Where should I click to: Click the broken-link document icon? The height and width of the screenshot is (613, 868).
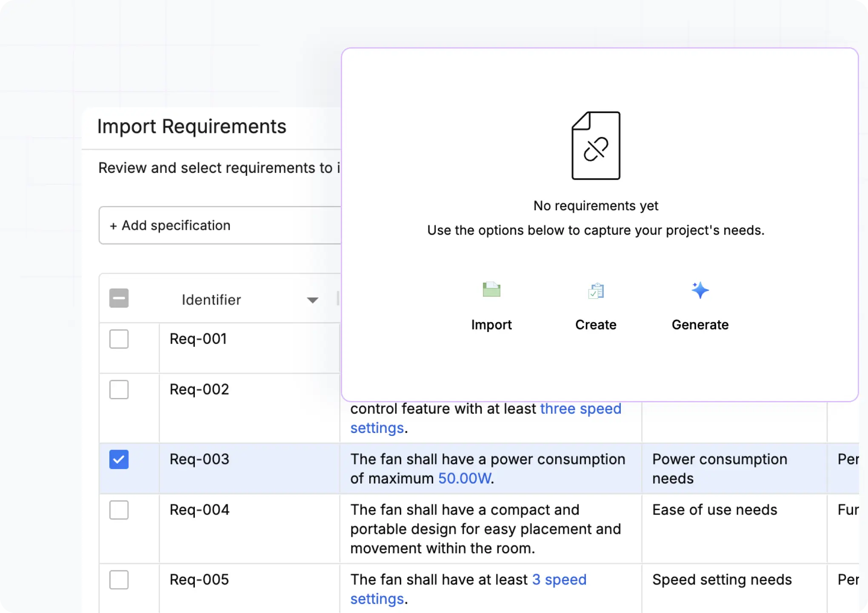pos(596,146)
